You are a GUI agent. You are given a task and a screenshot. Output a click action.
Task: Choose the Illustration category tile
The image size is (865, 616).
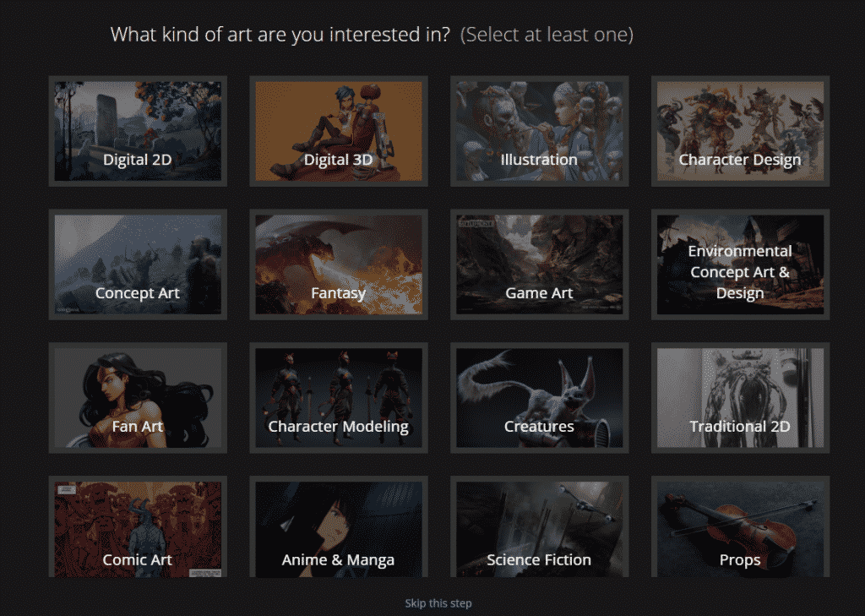click(x=540, y=131)
